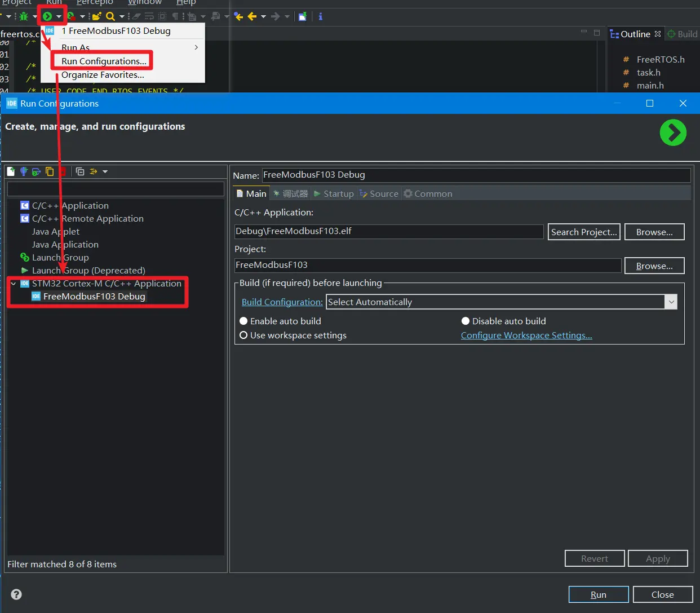Select Launch Group configuration type

[x=60, y=257]
